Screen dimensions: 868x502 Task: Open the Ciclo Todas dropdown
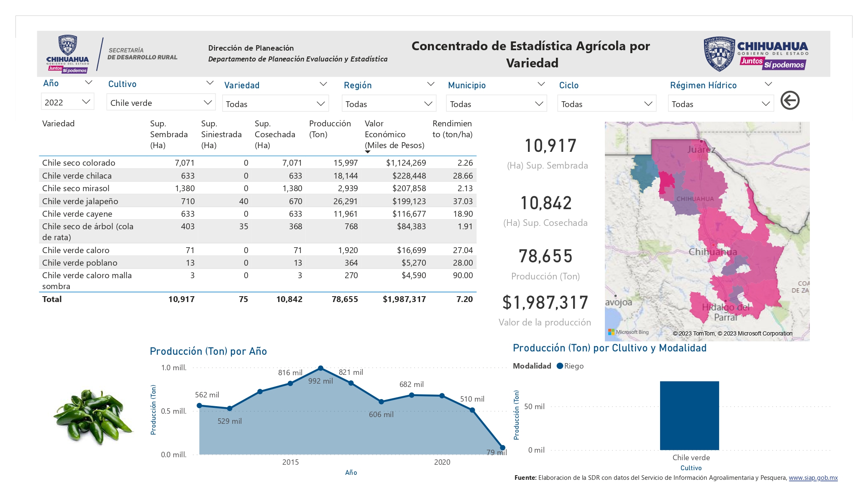coord(607,104)
